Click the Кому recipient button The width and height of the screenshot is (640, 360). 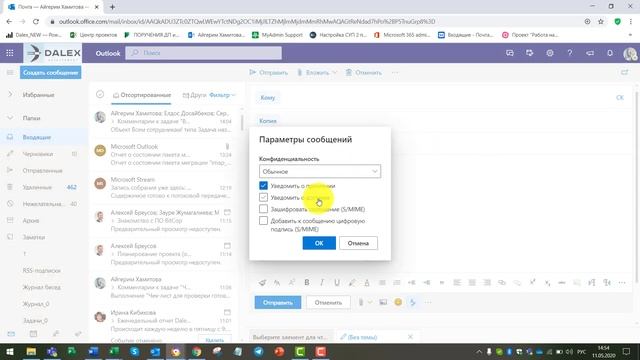point(268,98)
